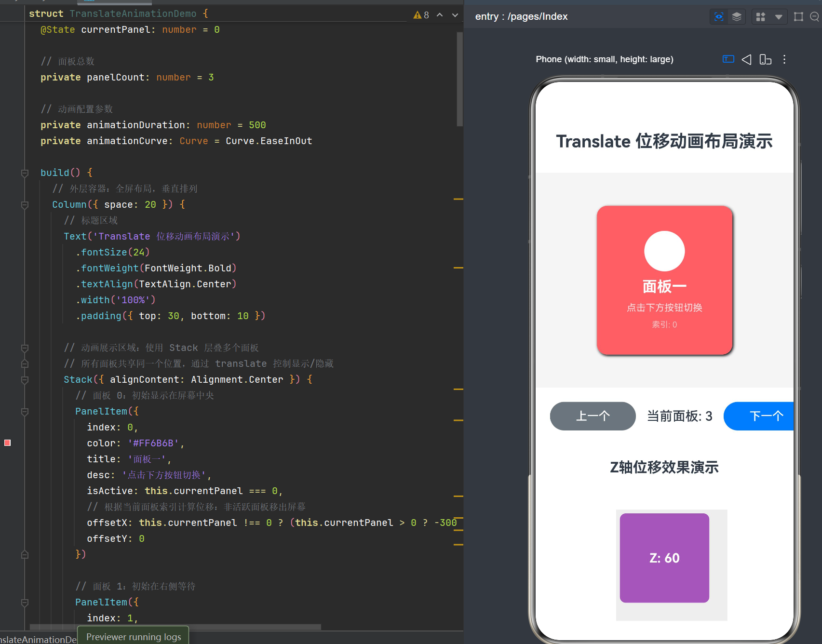822x644 pixels.
Task: Click the warnings indicator showing 8
Action: tap(421, 15)
